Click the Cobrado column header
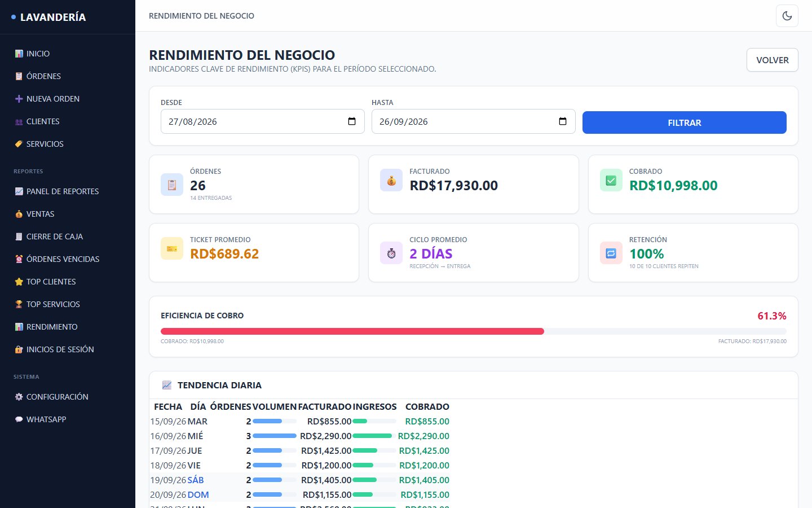This screenshot has height=508, width=812. click(427, 406)
